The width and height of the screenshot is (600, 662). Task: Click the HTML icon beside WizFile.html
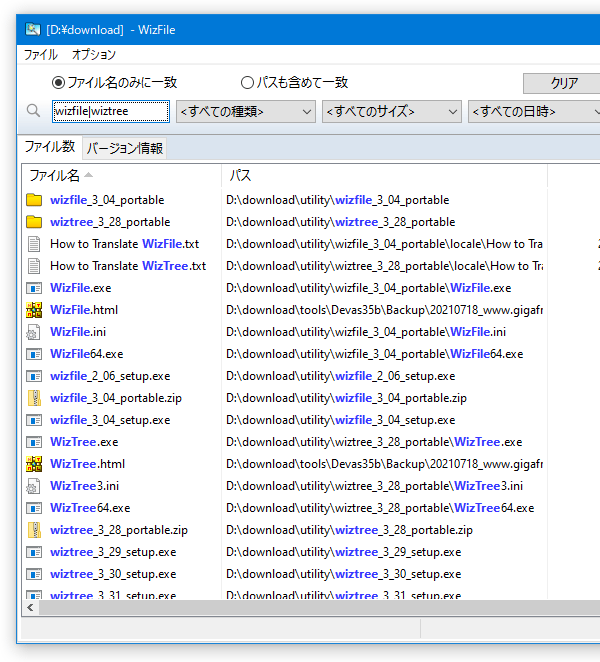click(x=34, y=310)
